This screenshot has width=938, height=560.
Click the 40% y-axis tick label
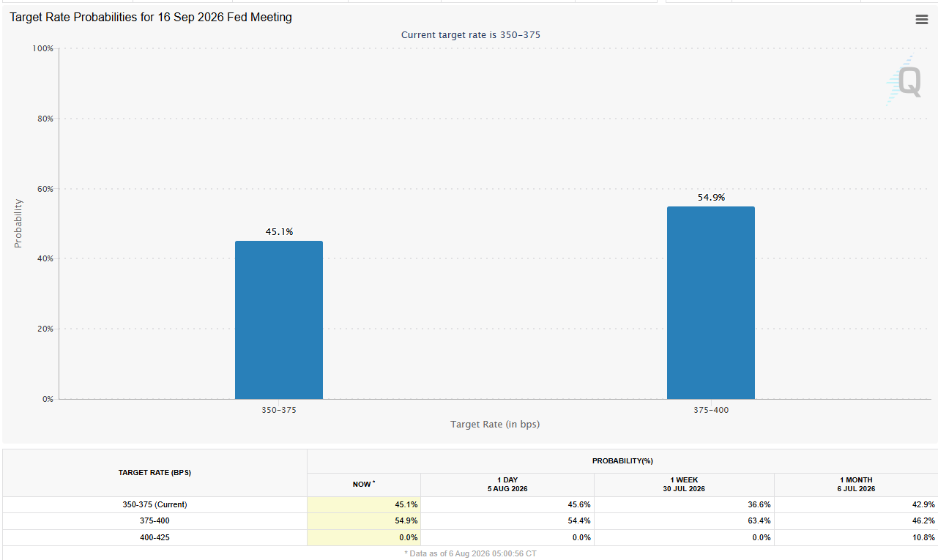45,258
